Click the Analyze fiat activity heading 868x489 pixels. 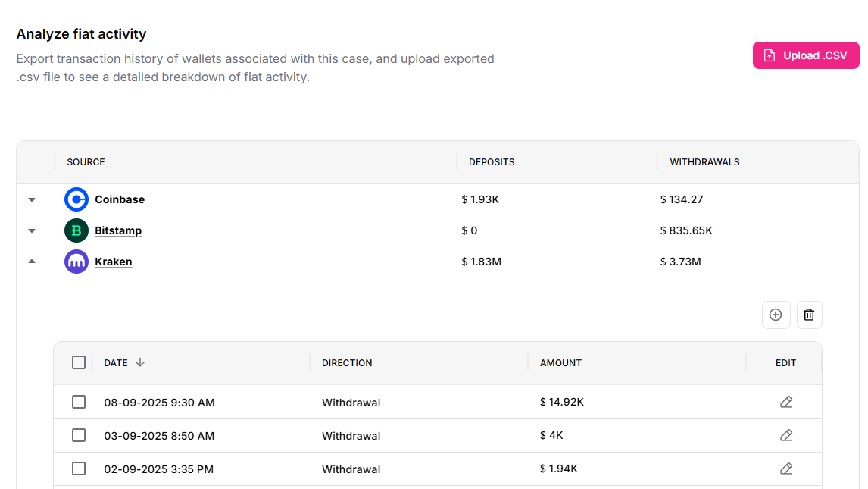(81, 34)
